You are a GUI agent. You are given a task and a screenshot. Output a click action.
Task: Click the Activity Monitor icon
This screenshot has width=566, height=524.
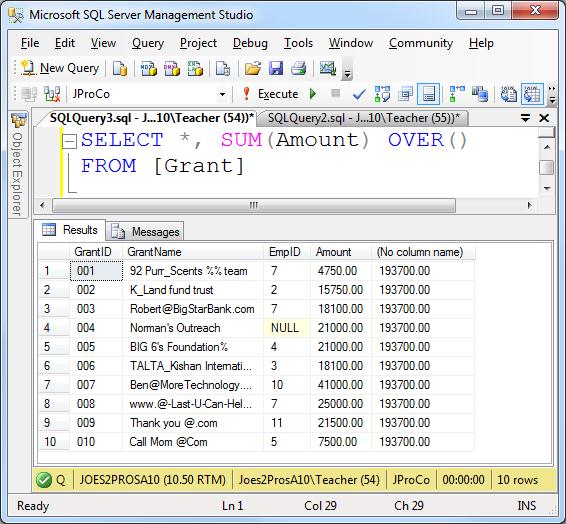point(328,68)
